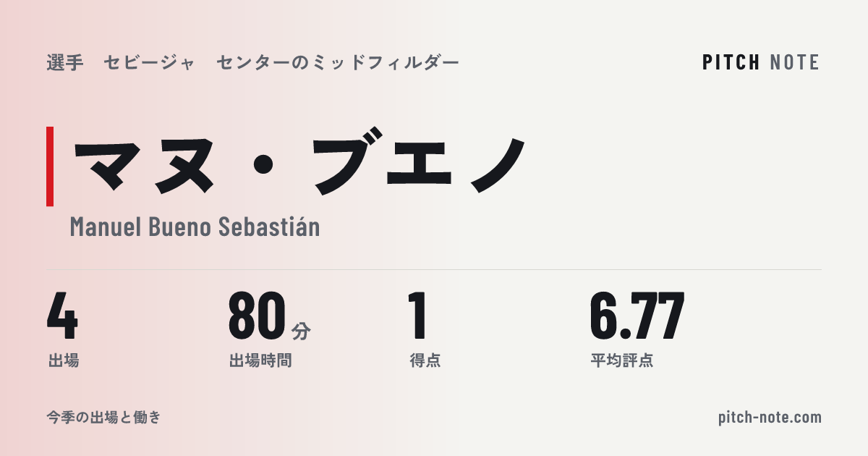Select the セビージャ team label

150,63
